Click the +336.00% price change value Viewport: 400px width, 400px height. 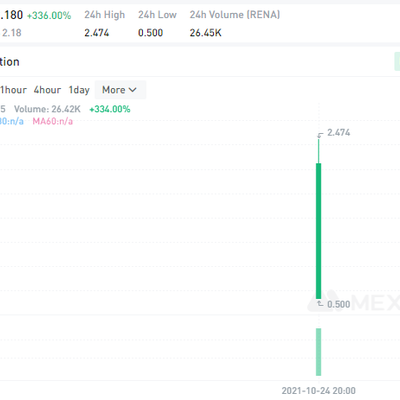(49, 16)
